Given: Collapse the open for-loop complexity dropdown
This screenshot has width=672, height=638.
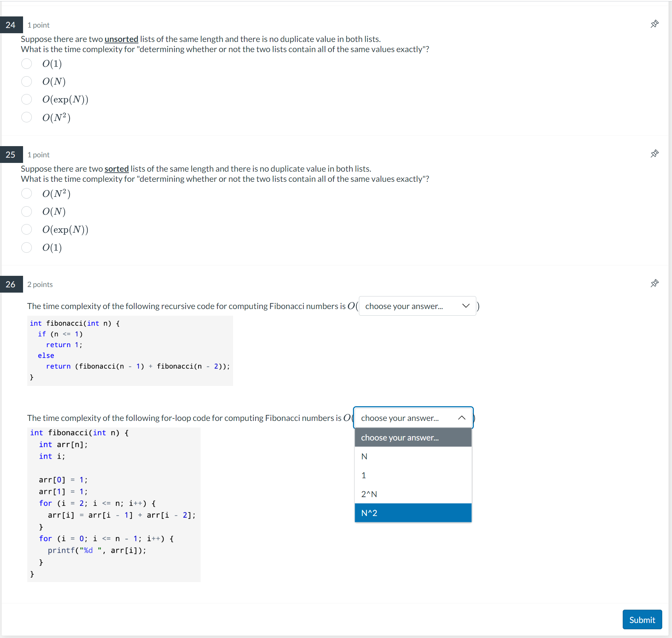Looking at the screenshot, I should (x=413, y=418).
